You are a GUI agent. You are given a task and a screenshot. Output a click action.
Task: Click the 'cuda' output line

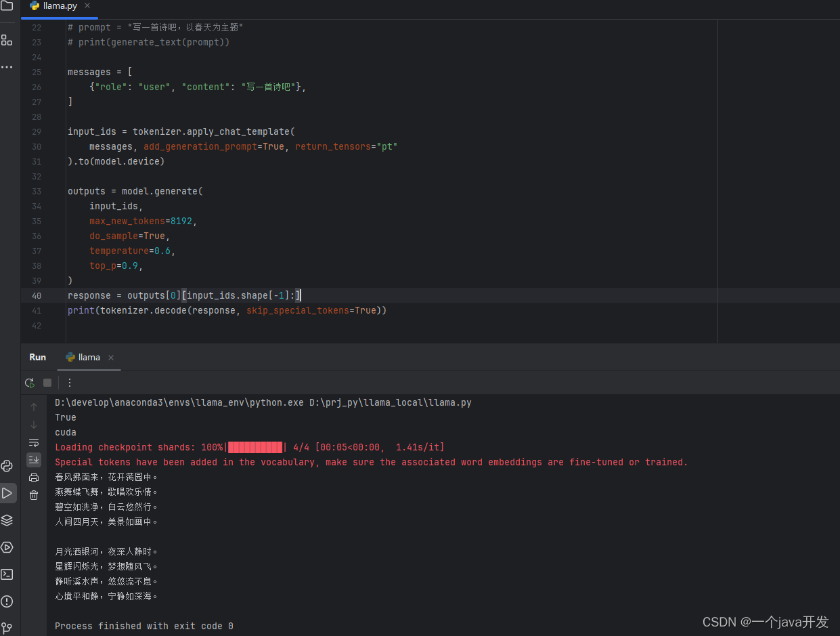tap(66, 432)
